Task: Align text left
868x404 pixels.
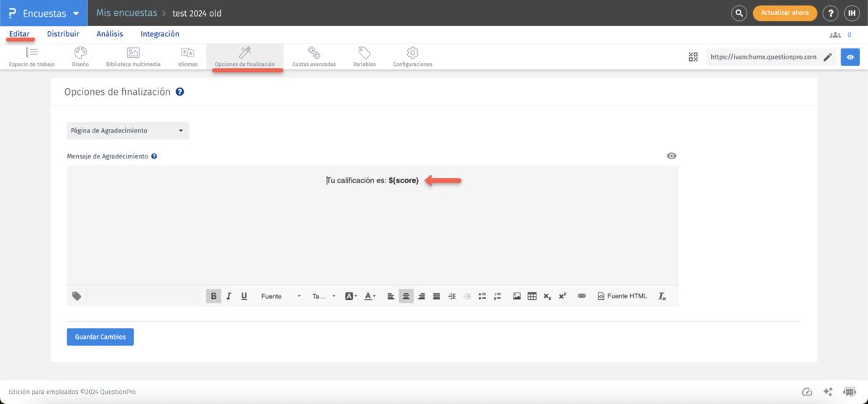Action: click(x=391, y=296)
